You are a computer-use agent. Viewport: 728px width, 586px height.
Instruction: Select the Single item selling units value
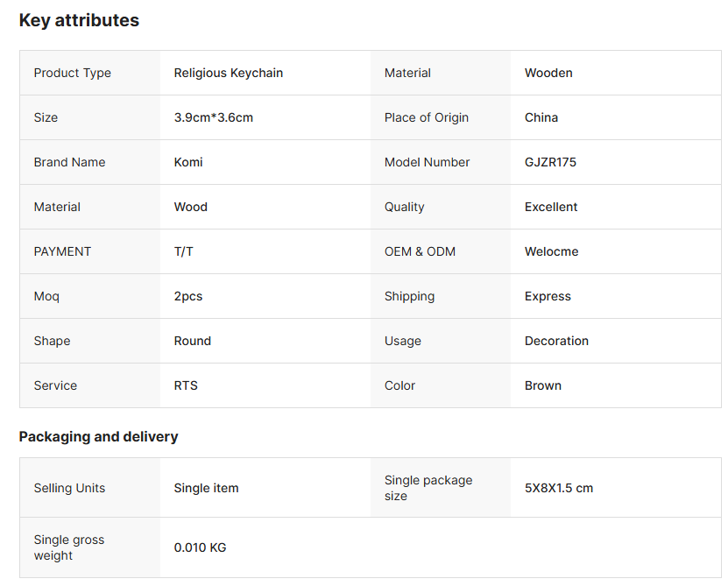coord(206,488)
